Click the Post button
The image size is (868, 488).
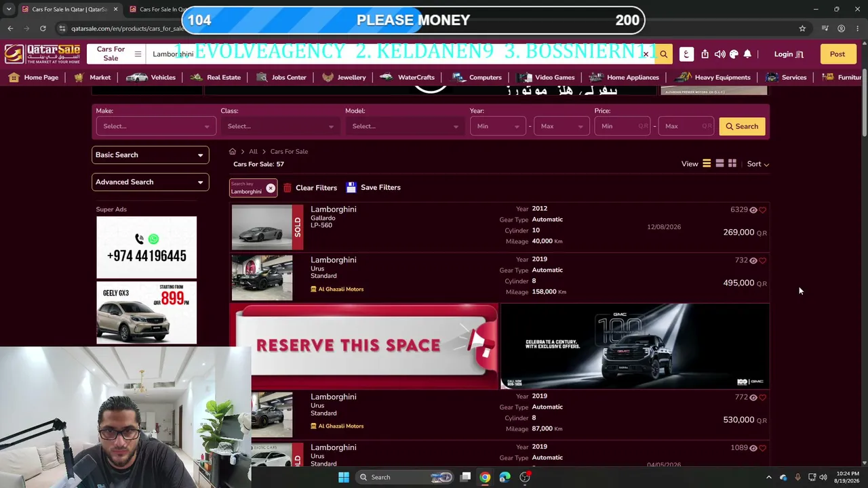837,54
